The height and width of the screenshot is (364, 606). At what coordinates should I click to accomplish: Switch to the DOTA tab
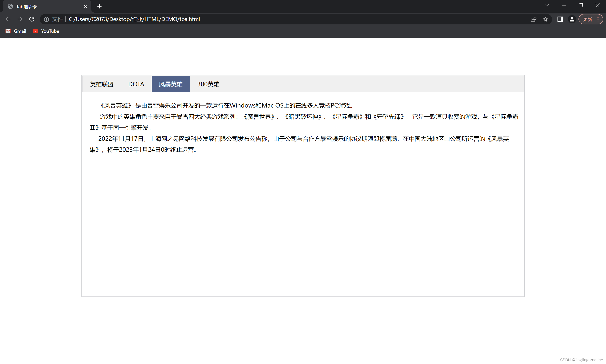(x=136, y=84)
